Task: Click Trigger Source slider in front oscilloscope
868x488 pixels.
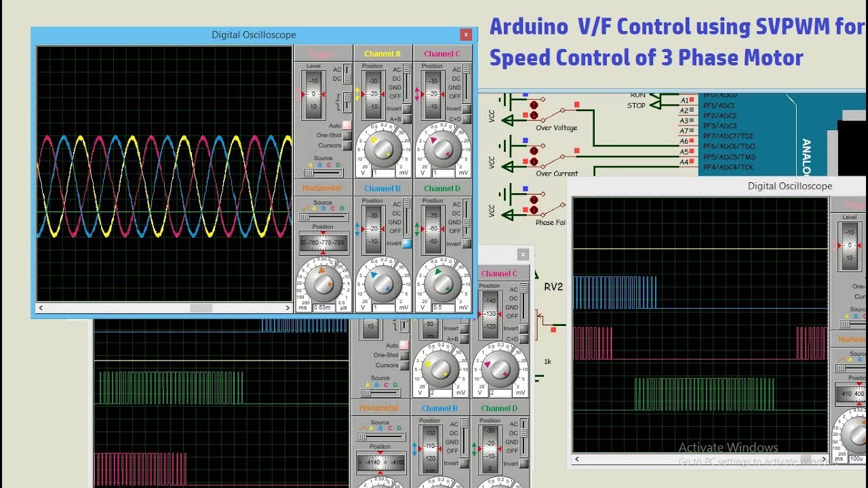Action: point(323,173)
